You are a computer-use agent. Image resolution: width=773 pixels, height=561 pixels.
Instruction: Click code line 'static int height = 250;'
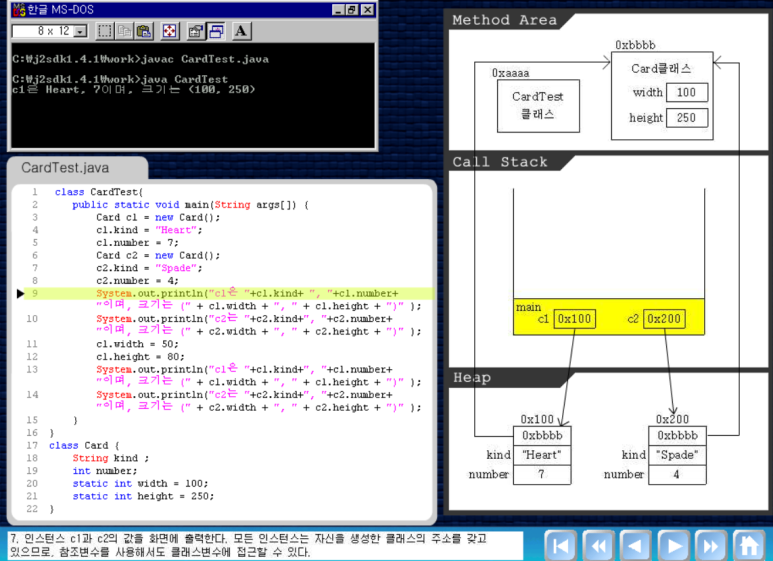click(143, 496)
